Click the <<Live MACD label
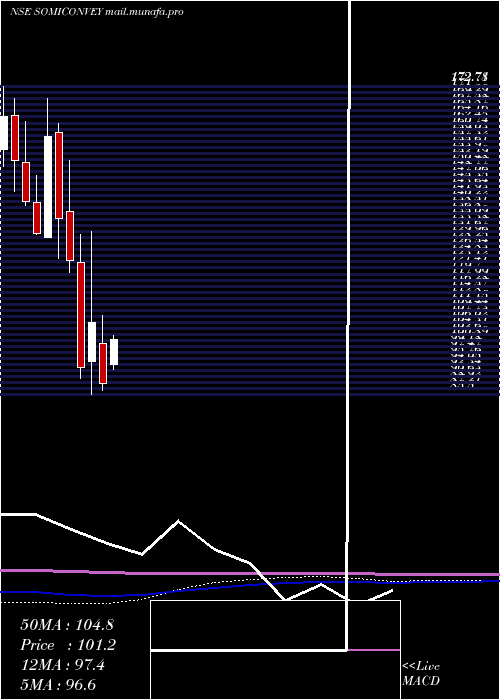The image size is (500, 700). click(x=421, y=674)
